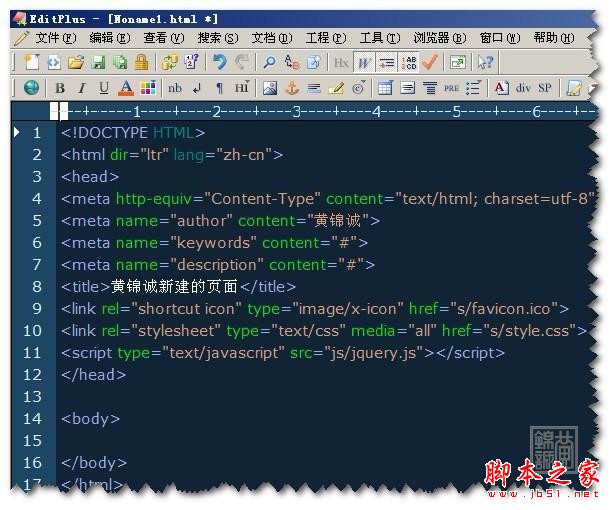Viewport: 616px width, 510px height.
Task: Click the Redo arrow icon
Action: pyautogui.click(x=242, y=62)
